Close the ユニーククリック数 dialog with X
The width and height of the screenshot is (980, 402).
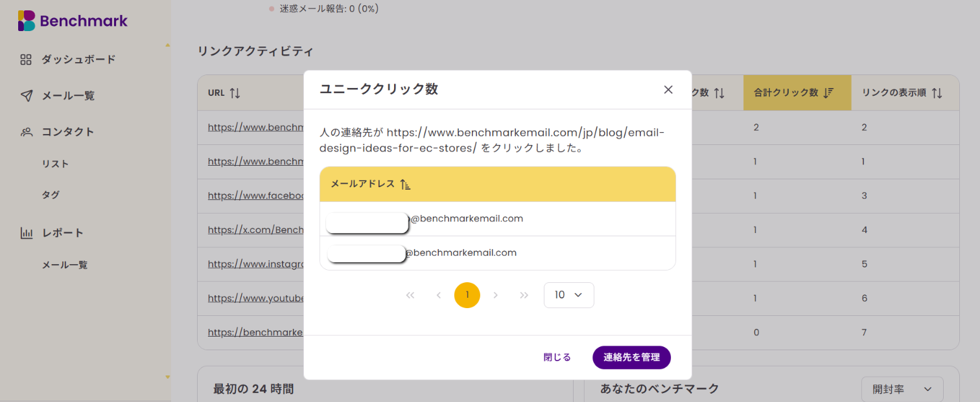click(x=668, y=89)
